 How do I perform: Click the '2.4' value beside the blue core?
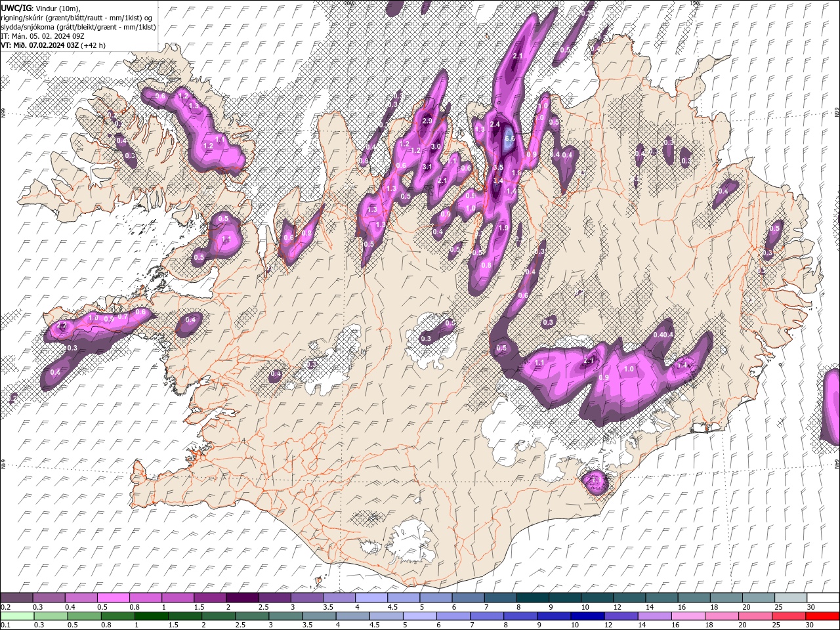point(495,124)
